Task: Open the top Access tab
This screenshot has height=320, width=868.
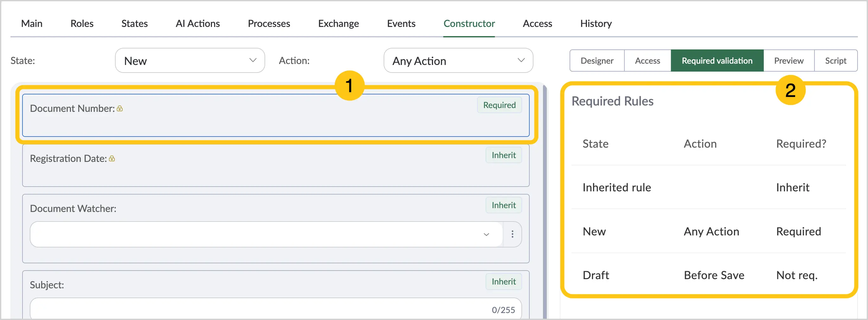Action: coord(538,23)
